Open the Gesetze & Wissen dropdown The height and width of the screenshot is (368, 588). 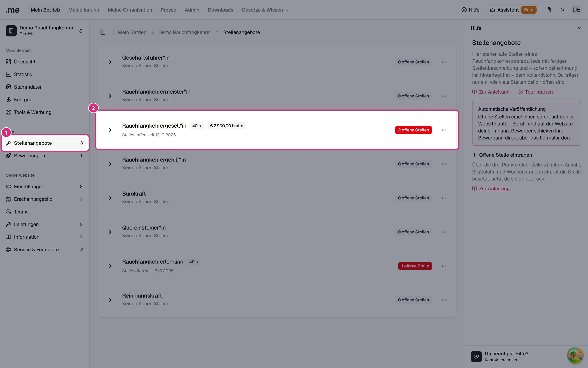point(265,10)
